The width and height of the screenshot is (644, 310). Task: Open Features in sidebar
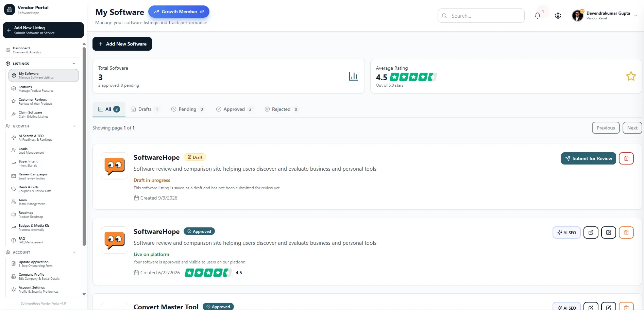[44, 89]
